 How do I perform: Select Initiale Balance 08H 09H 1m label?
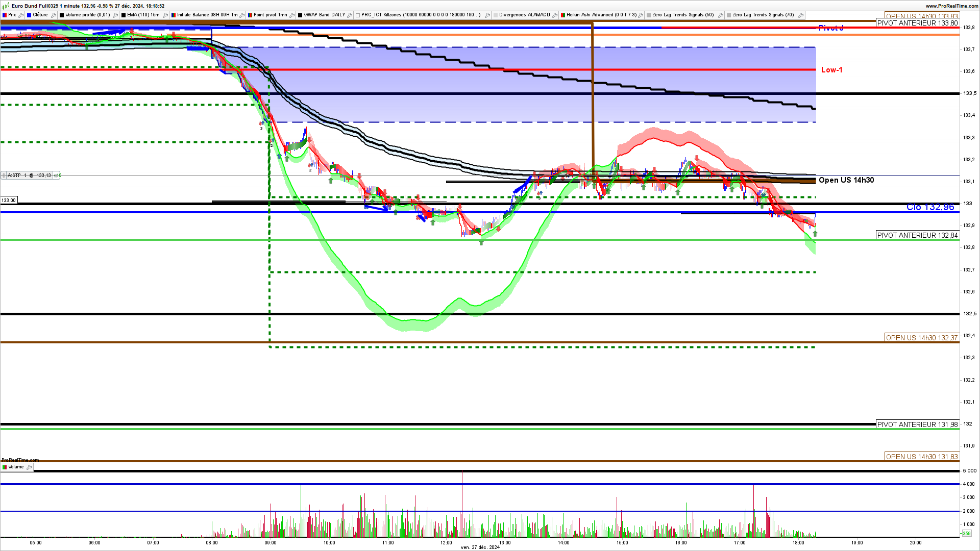pyautogui.click(x=207, y=15)
